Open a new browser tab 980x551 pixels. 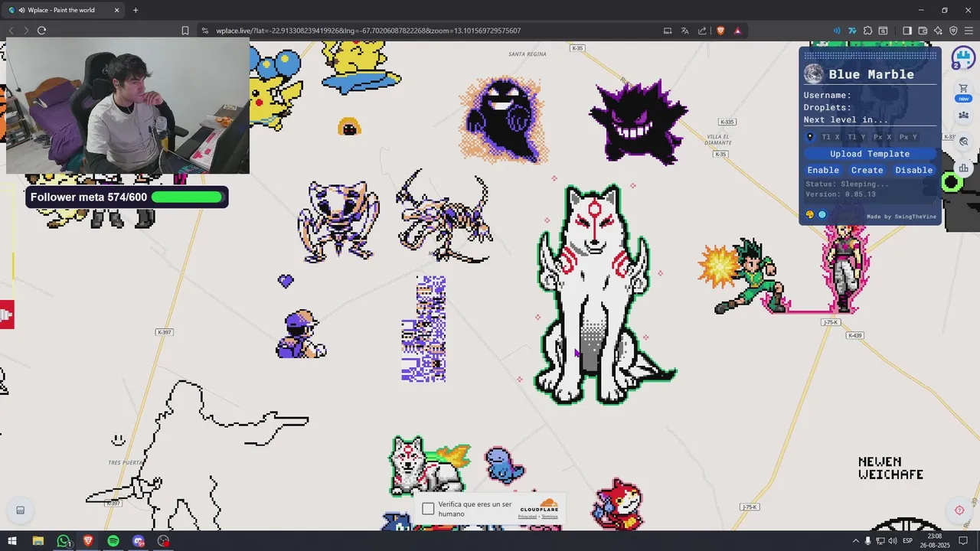tap(136, 10)
